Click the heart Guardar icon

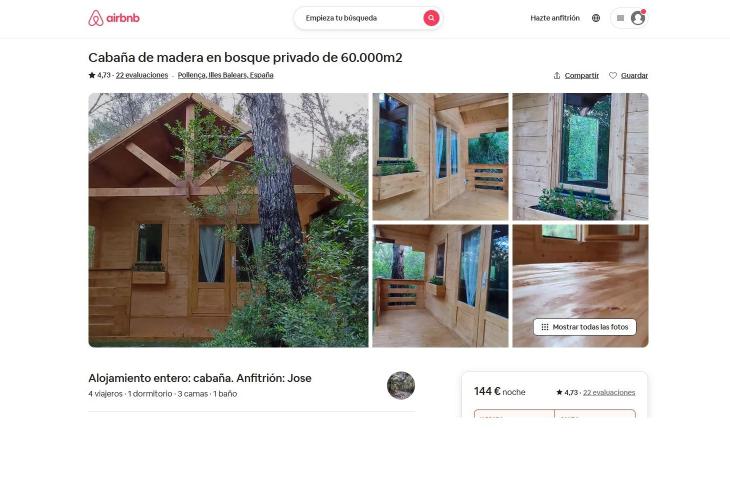(x=613, y=75)
